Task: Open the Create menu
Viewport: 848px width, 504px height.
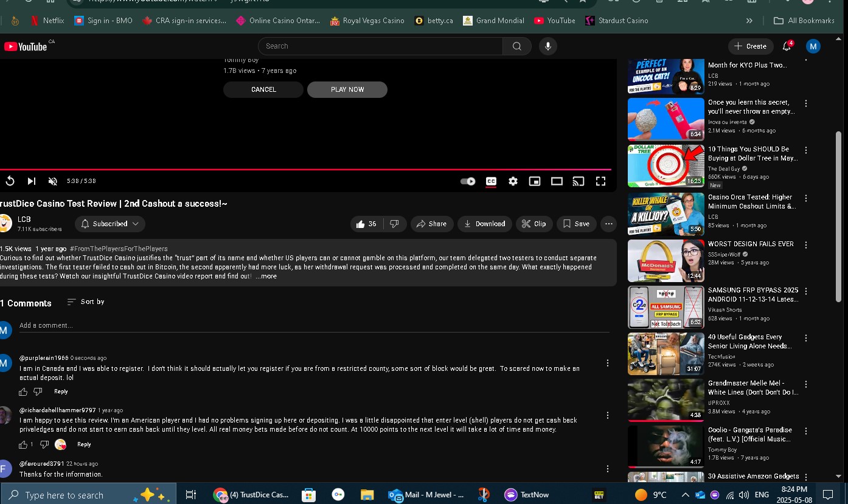Action: pyautogui.click(x=750, y=46)
